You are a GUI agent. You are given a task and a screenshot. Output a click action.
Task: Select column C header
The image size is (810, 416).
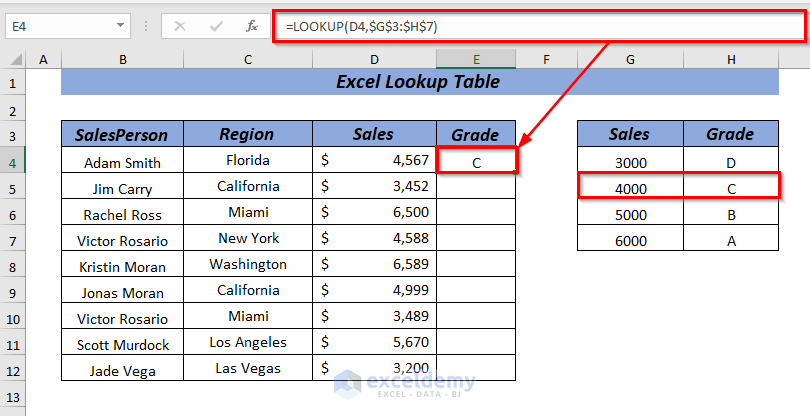tap(248, 59)
